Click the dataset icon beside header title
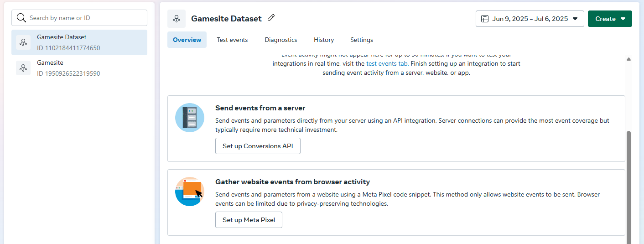Screen dimensions: 644x244 [177, 19]
